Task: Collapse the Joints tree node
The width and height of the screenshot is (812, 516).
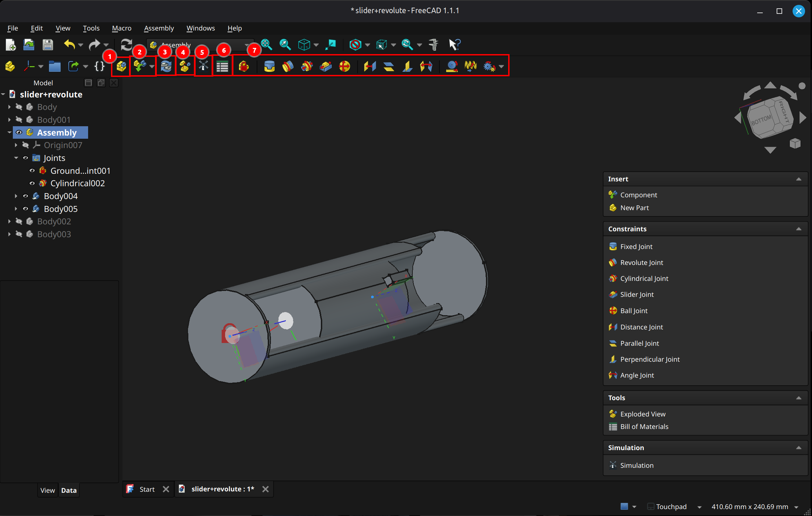Action: pos(16,158)
